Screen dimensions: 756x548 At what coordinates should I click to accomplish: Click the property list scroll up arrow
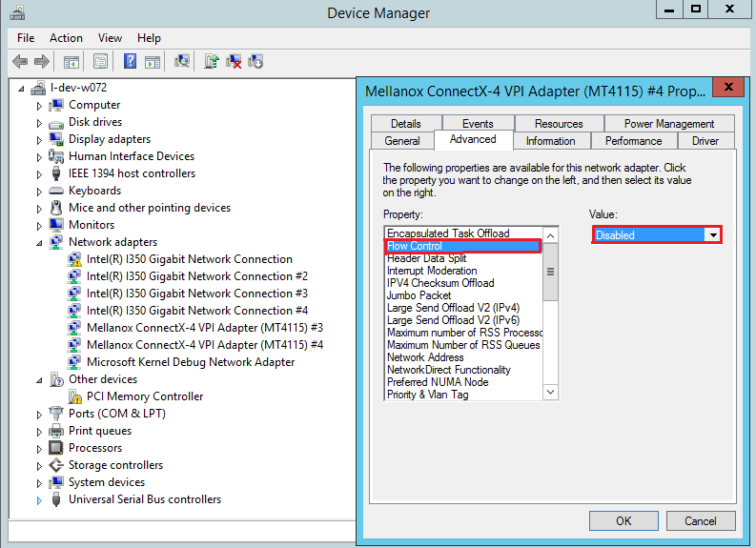(551, 235)
